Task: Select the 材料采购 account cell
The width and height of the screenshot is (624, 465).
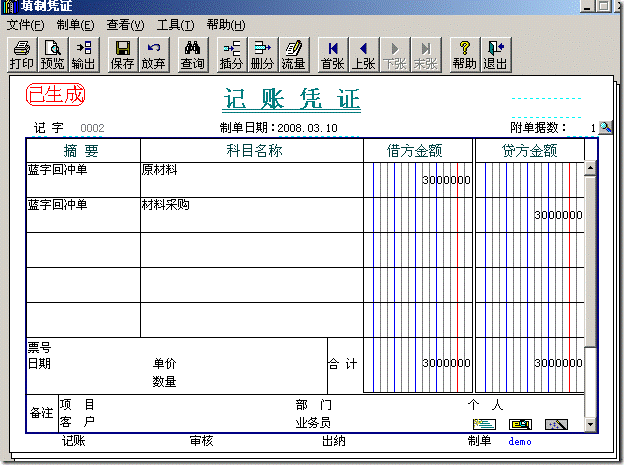Action: coord(252,215)
